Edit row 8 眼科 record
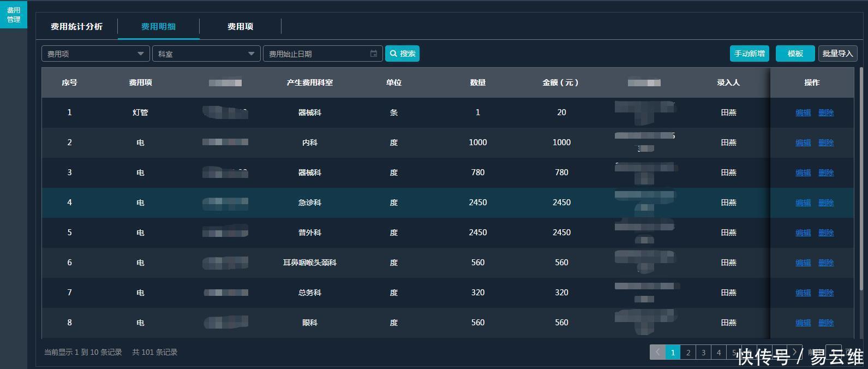 coord(803,323)
